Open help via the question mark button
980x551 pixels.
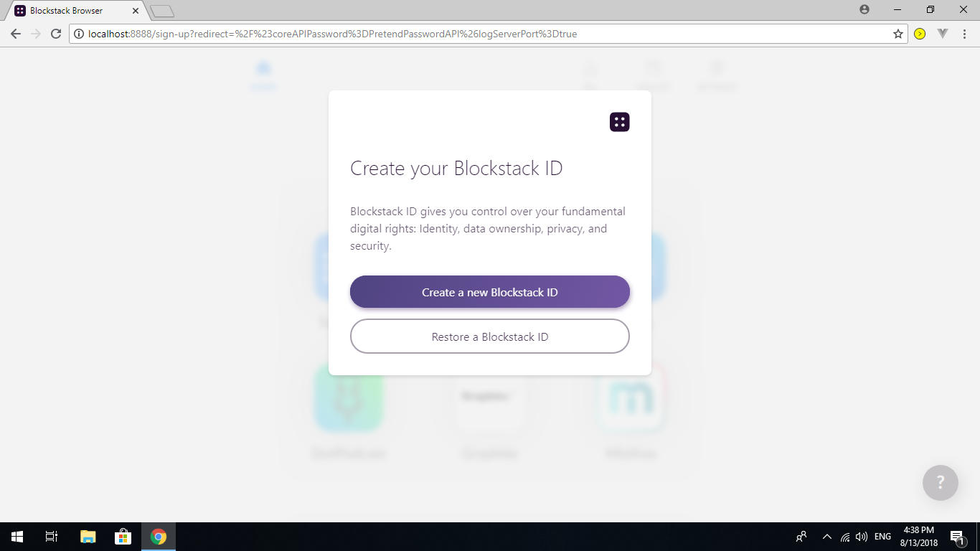click(x=941, y=483)
